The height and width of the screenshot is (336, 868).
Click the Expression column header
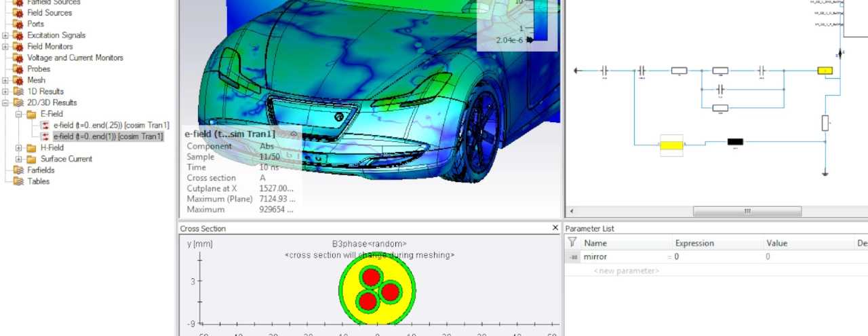(x=694, y=243)
